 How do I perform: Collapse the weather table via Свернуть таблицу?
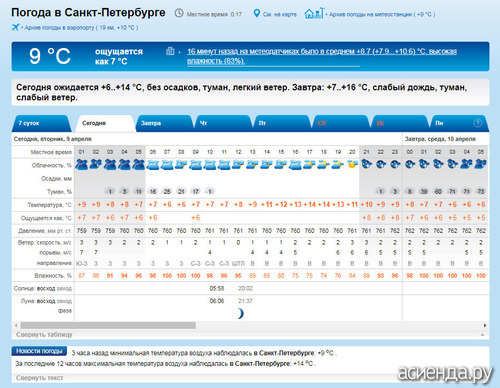point(44,335)
